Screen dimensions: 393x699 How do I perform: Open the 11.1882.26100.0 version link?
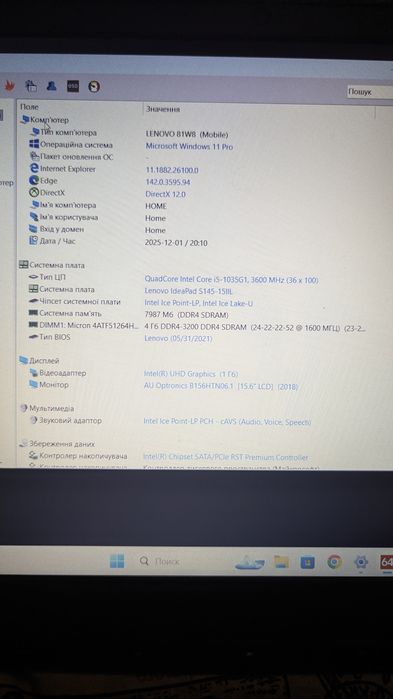[x=172, y=170]
